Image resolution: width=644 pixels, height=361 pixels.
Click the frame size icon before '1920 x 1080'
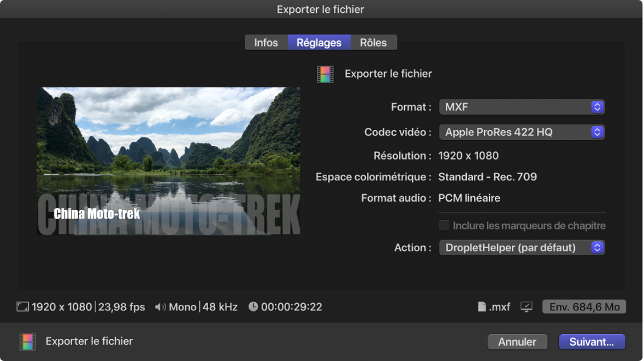point(22,307)
